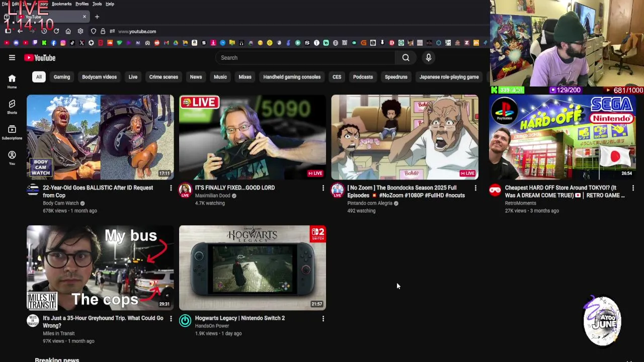Start voice search with the microphone
This screenshot has width=644, height=362.
tap(429, 58)
